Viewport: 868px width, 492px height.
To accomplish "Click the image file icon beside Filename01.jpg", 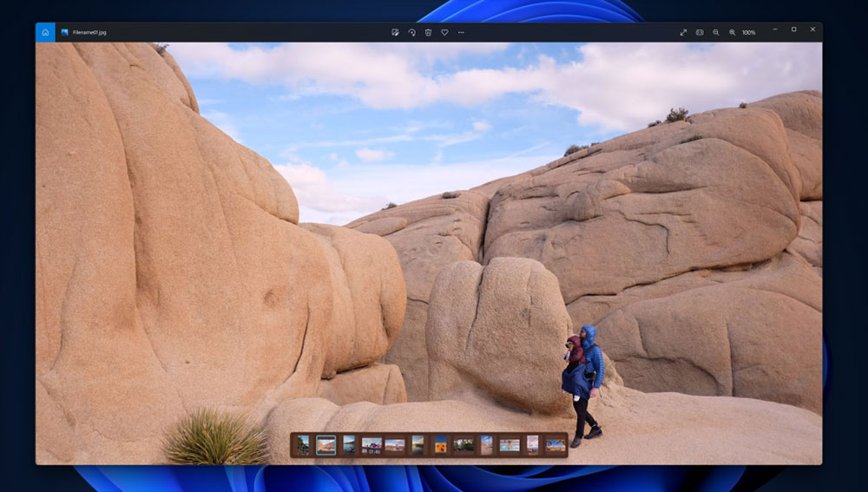I will pos(65,33).
